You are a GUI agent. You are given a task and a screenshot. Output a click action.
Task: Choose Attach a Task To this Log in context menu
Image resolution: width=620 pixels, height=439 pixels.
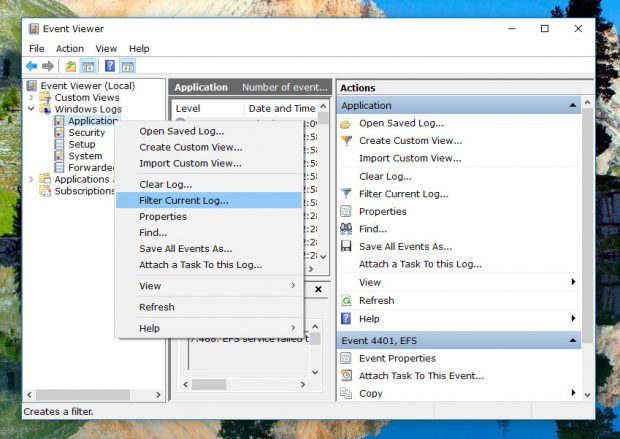[x=209, y=265]
